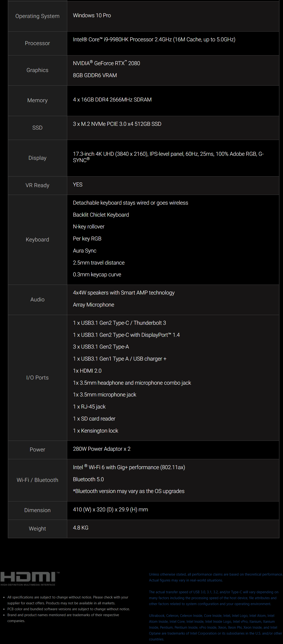Viewport: 283px width, 644px height.
Task: Click the Audio row label
Action: tap(37, 299)
